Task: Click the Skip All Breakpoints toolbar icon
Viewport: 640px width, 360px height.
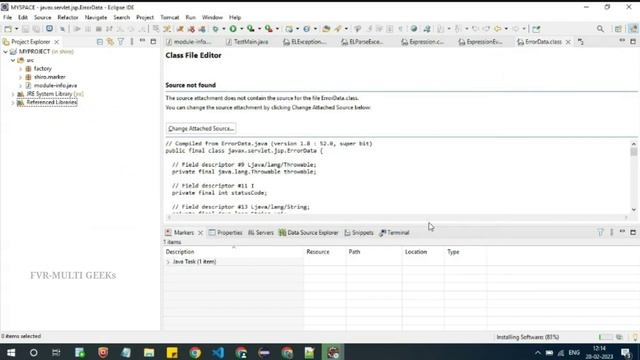Action: 62,29
